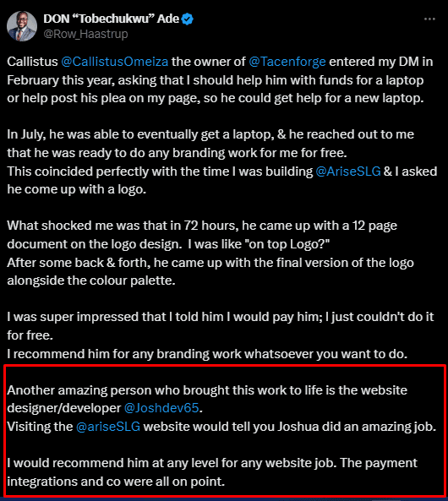Click the line starting "In July, he was able"
Screen dimensions: 448x501
click(210, 134)
